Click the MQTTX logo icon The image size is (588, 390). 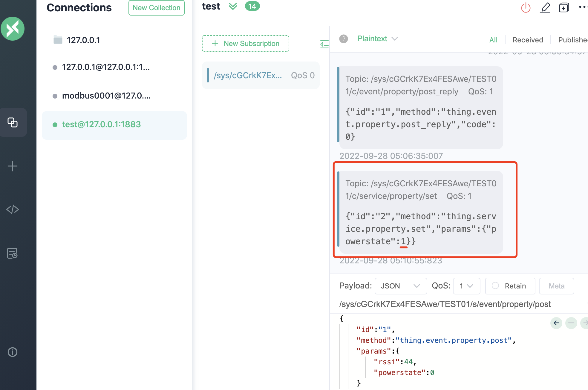click(x=13, y=29)
